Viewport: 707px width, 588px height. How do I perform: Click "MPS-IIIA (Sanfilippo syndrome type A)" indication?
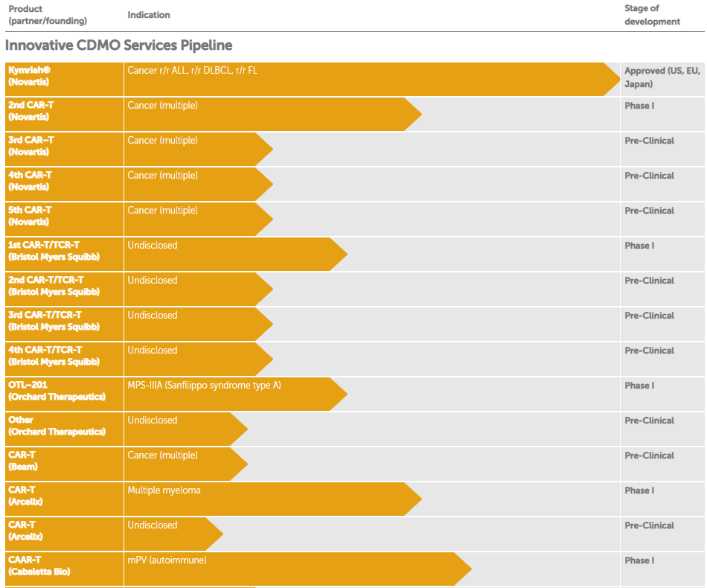click(204, 386)
